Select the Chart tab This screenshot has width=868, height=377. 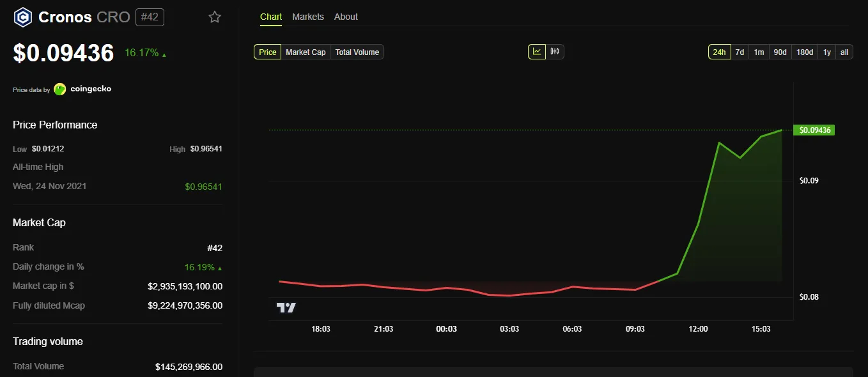click(271, 17)
